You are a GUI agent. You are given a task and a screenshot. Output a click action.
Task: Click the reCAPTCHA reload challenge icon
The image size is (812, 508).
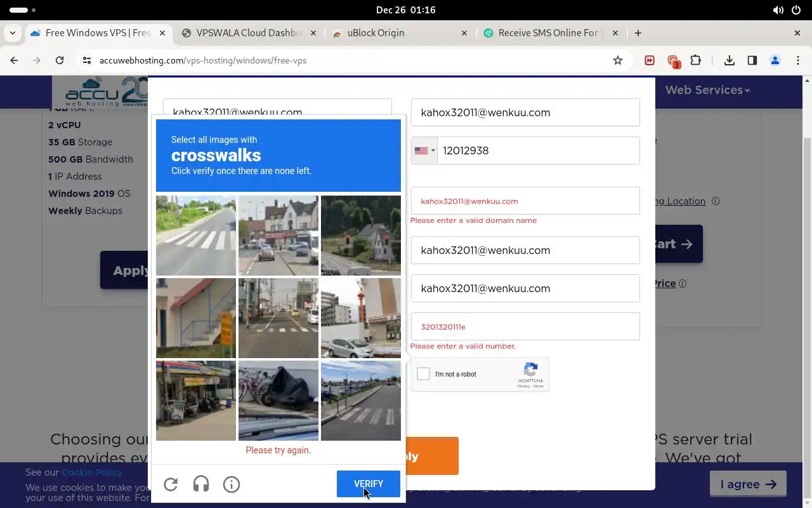[x=171, y=485]
